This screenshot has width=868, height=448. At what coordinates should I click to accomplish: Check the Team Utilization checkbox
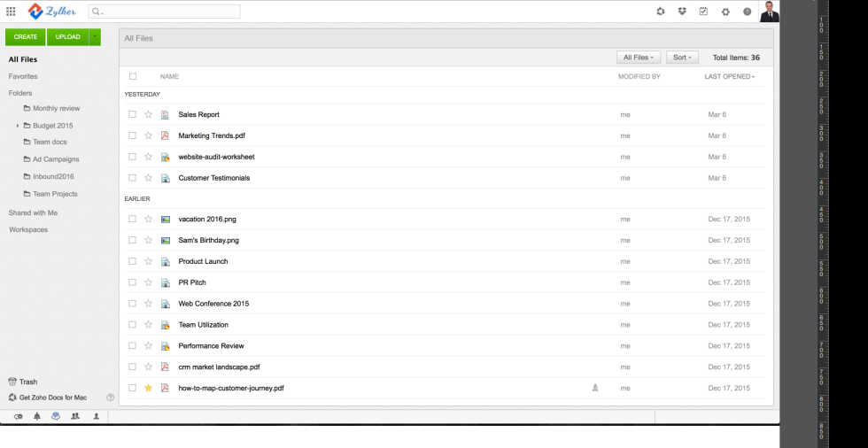132,325
